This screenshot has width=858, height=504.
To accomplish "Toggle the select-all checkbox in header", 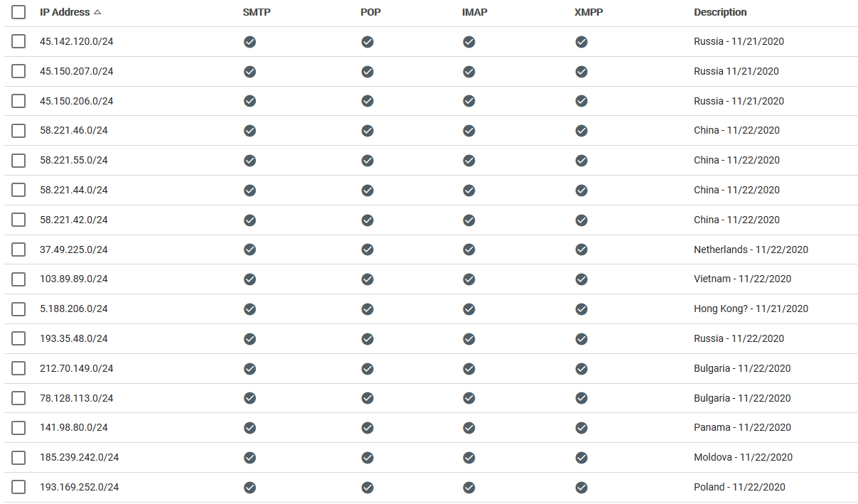I will [18, 12].
